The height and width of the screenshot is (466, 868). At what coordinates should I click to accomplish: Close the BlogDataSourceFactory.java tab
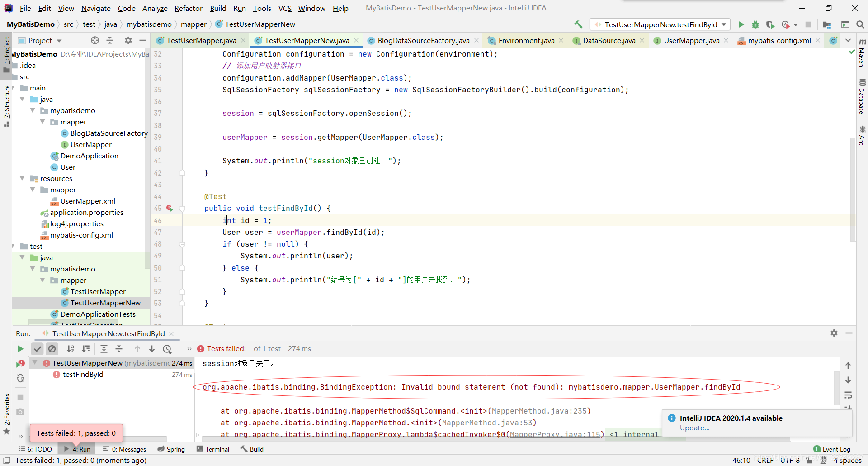pyautogui.click(x=476, y=40)
